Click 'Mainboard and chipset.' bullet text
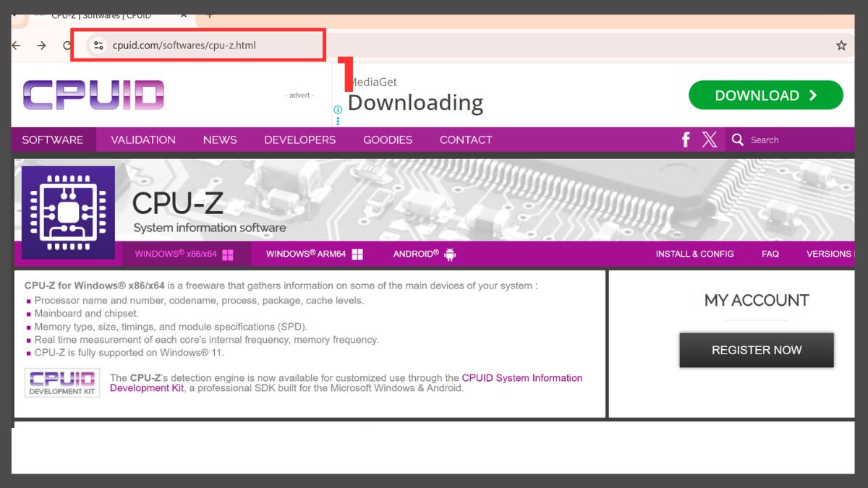The image size is (868, 488). click(86, 314)
